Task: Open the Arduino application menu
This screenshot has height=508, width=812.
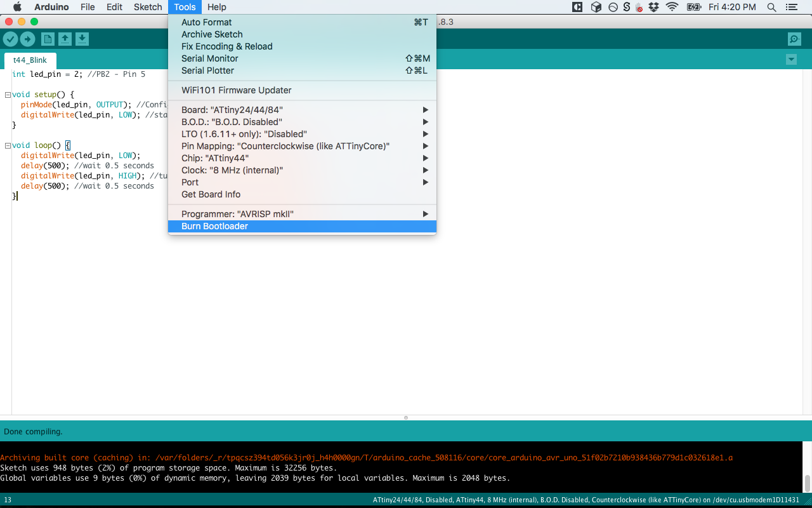Action: pyautogui.click(x=51, y=7)
